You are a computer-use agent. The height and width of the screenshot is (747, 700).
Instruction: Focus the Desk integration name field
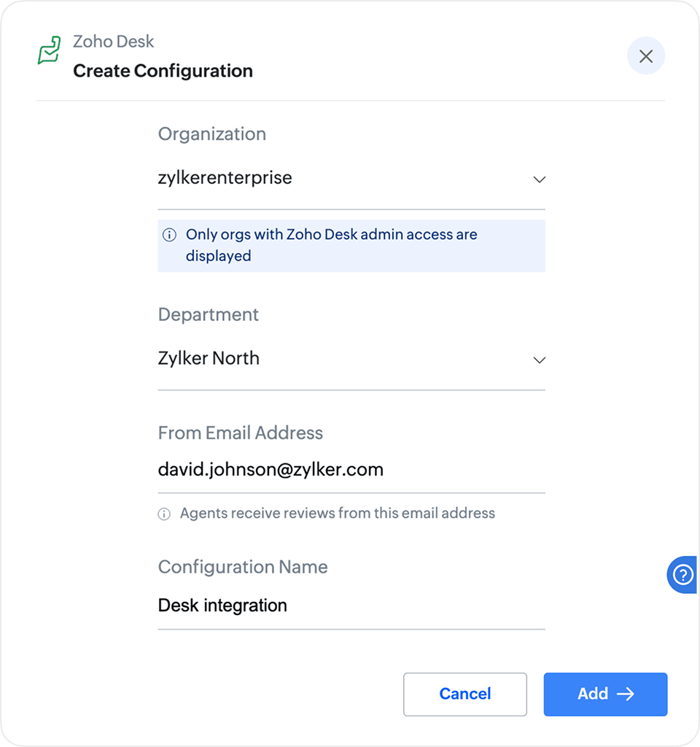click(x=222, y=605)
